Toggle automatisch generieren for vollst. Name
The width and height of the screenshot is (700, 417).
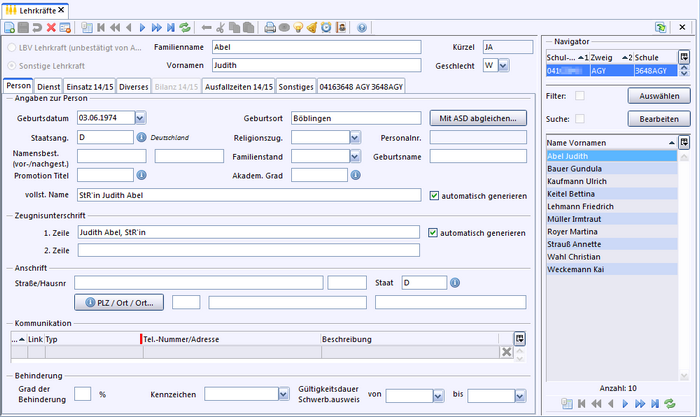pos(433,195)
